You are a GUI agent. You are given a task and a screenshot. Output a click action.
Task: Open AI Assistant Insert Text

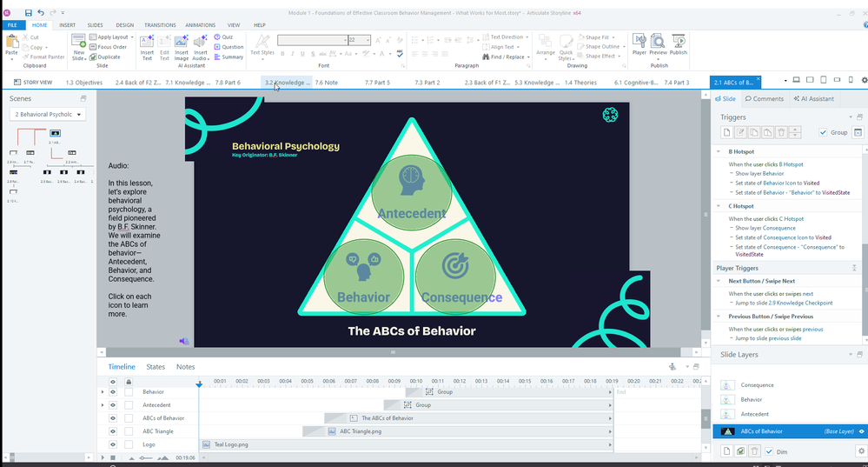click(147, 48)
